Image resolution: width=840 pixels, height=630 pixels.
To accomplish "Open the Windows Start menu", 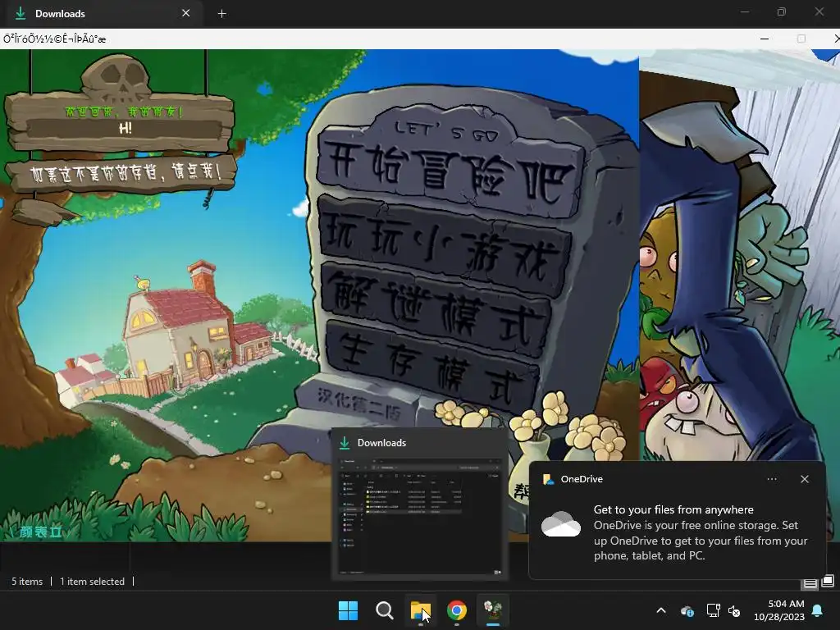I will [x=348, y=610].
